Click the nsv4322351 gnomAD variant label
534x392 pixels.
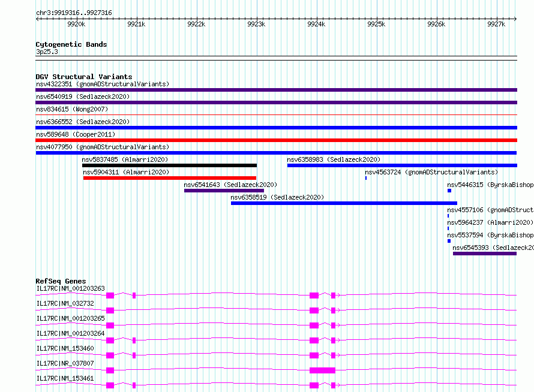click(x=103, y=84)
